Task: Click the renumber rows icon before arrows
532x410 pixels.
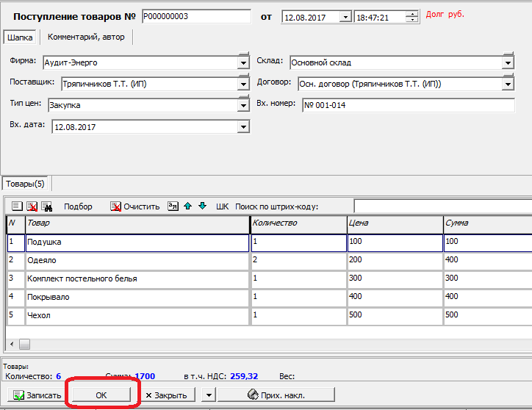Action: tap(173, 206)
